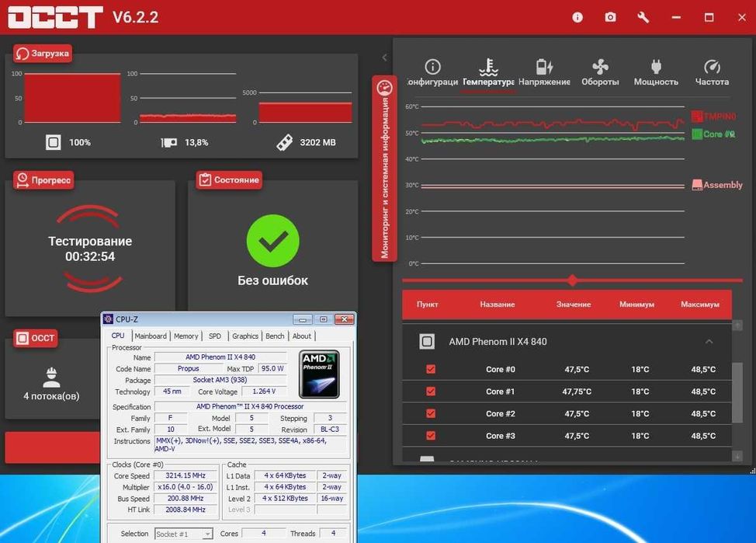This screenshot has width=756, height=543.
Task: Click the sensor list scroll up arrow
Action: 737,325
